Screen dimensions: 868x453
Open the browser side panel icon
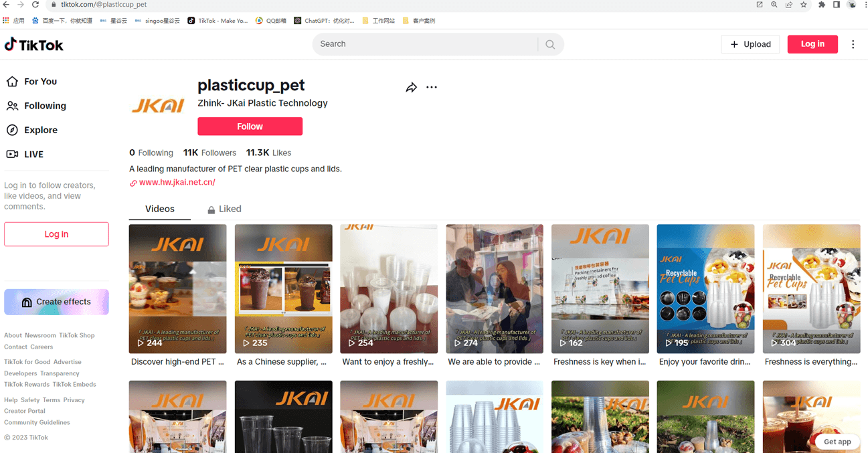837,5
